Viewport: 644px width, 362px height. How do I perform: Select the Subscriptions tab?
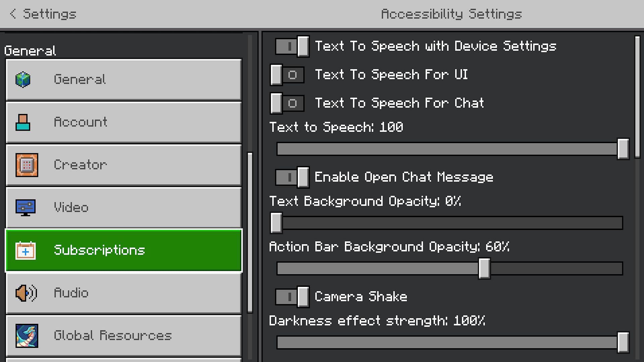coord(123,250)
